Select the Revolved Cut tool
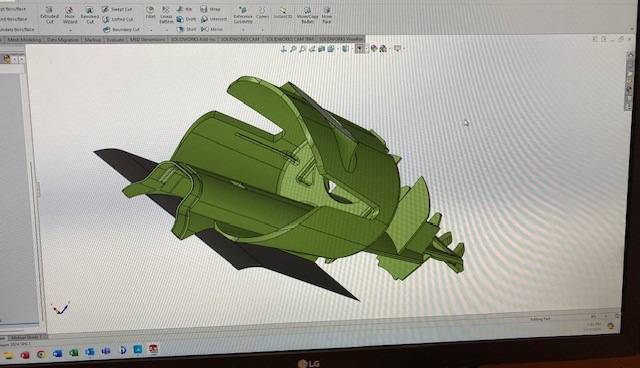The image size is (640, 368). [89, 15]
